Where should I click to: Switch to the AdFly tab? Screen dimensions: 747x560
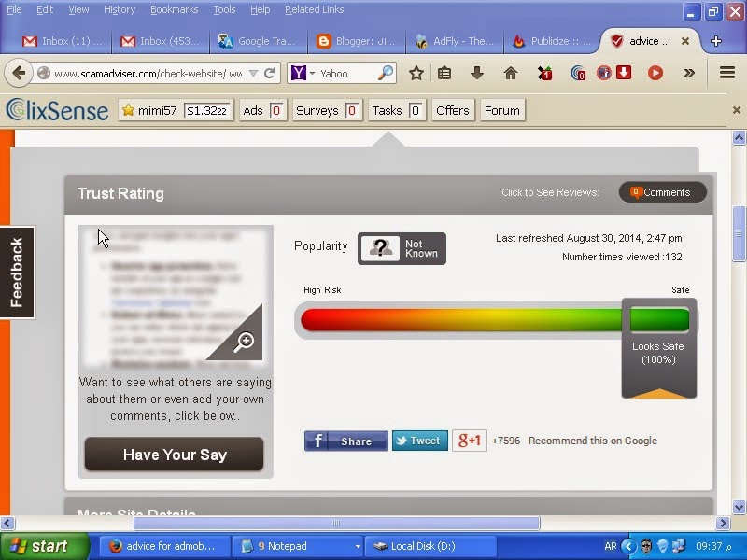pyautogui.click(x=455, y=41)
